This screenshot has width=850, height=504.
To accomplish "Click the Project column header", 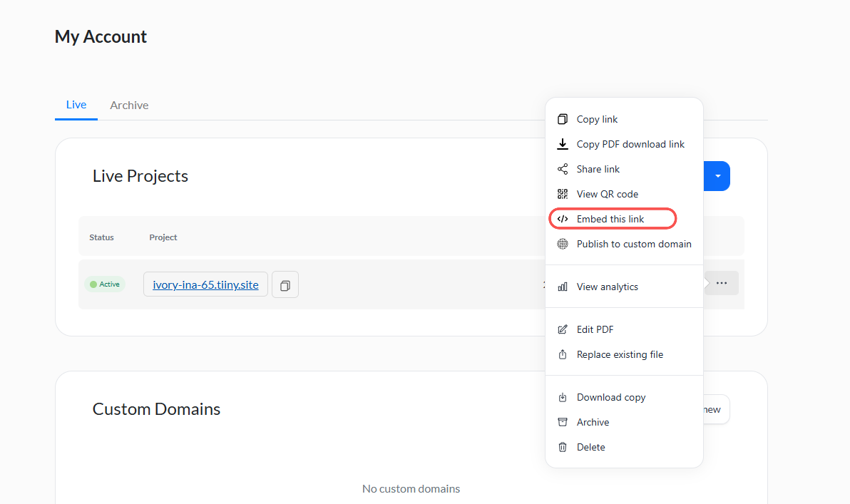I will (163, 237).
